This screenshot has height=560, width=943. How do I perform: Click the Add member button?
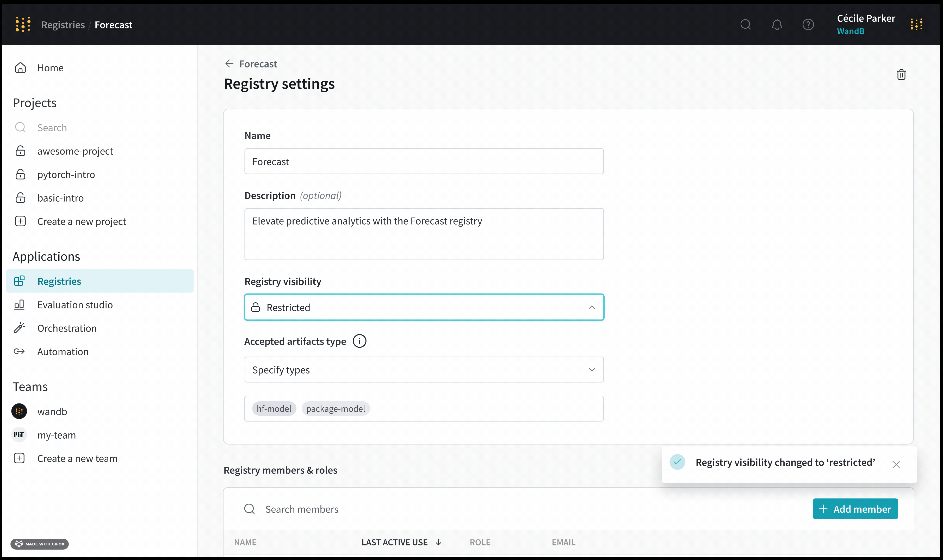click(855, 509)
